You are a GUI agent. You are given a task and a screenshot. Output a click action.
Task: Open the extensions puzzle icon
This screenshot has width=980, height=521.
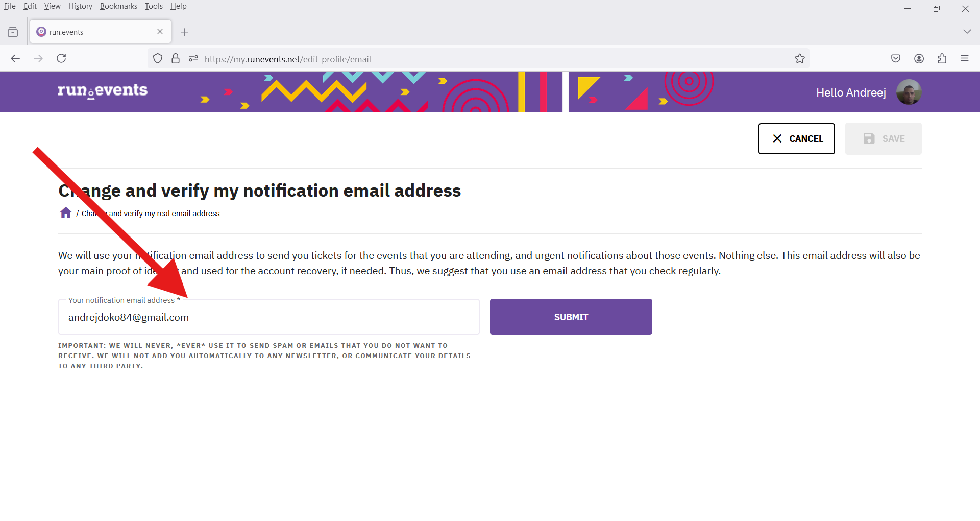point(942,59)
